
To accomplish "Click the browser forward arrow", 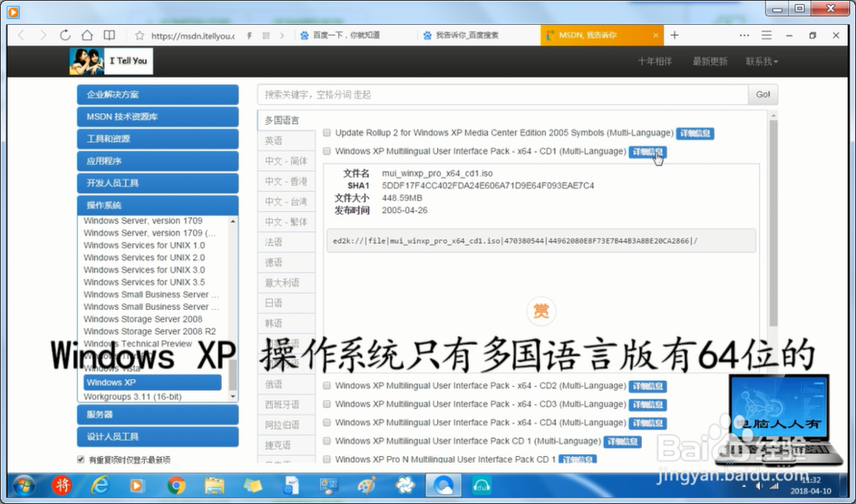I will pos(43,35).
